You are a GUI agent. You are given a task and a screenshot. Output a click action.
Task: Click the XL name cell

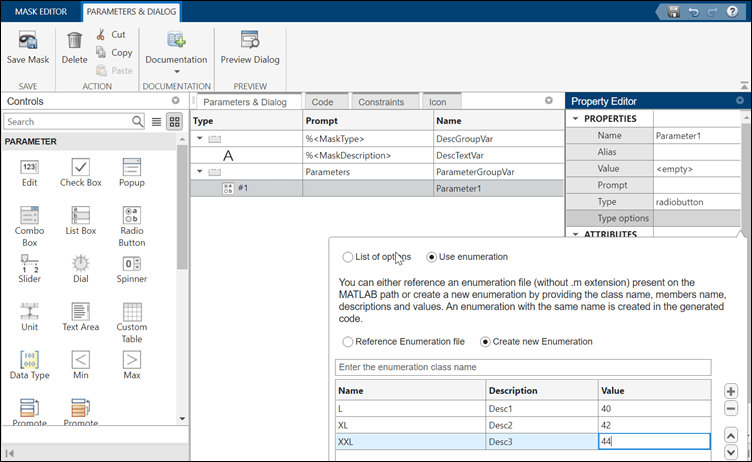(411, 425)
